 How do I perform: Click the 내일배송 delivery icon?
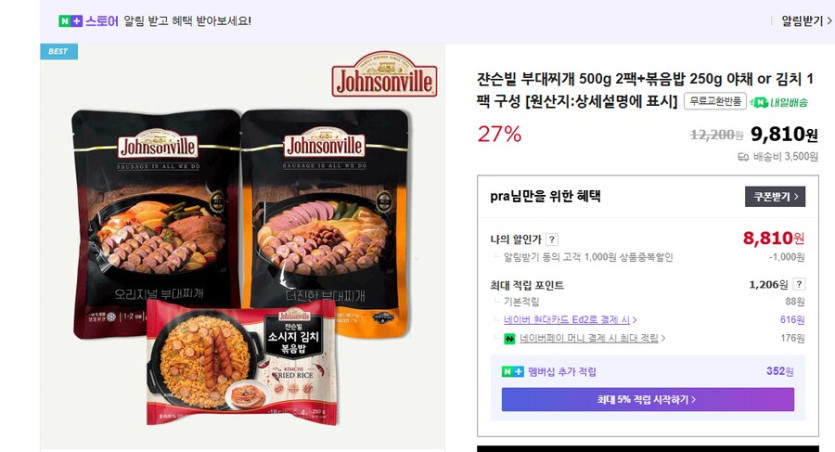click(x=779, y=102)
